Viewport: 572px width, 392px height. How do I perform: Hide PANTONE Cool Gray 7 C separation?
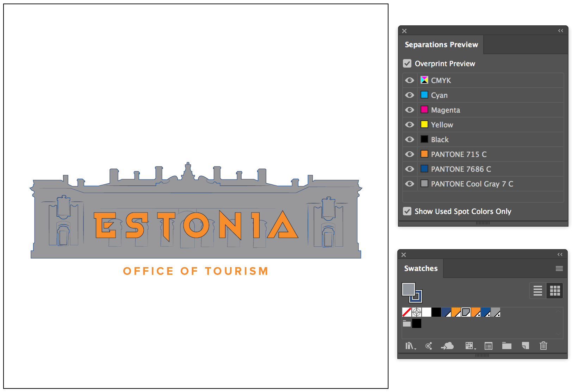[410, 184]
